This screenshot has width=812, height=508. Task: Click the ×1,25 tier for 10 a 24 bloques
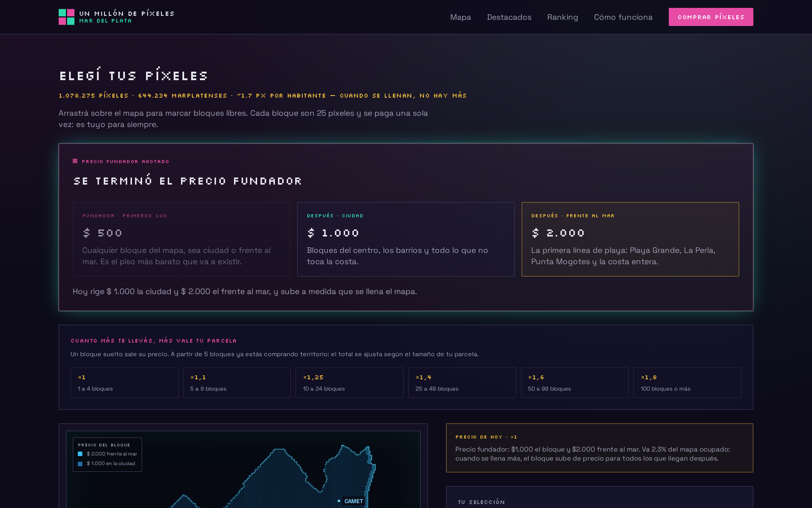(x=349, y=383)
